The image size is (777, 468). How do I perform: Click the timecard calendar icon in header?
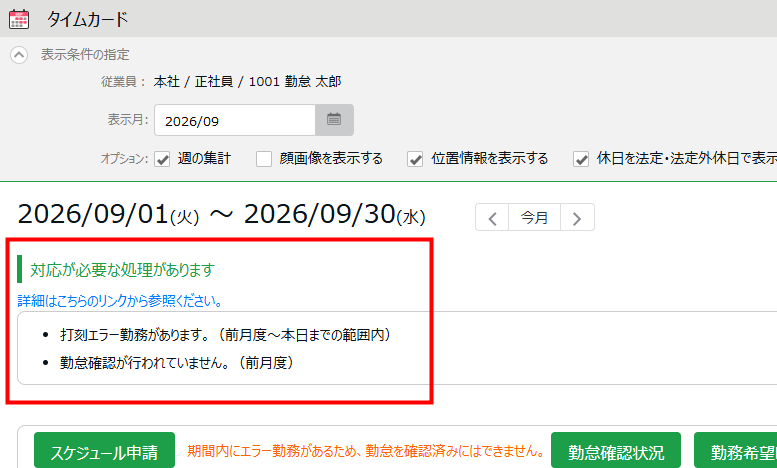[x=19, y=19]
